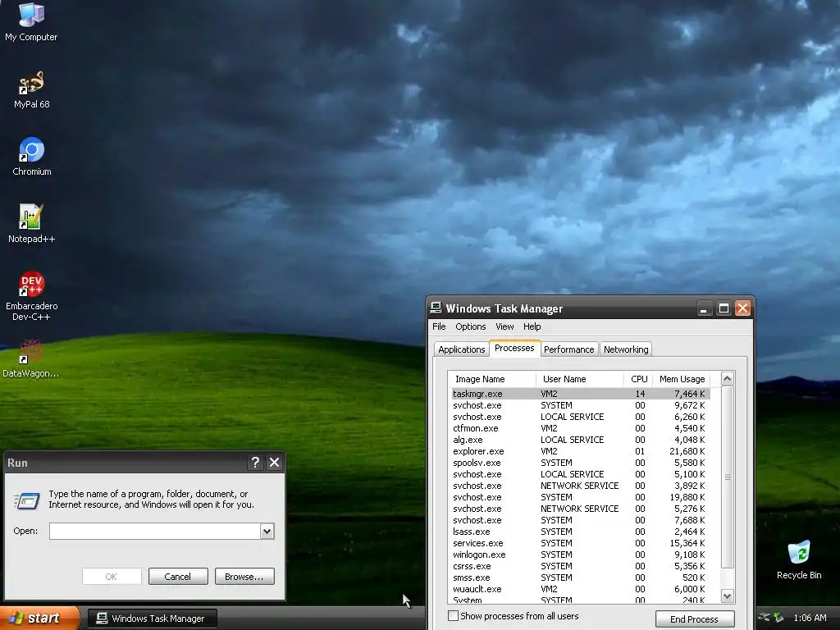Image resolution: width=840 pixels, height=630 pixels.
Task: Open the File menu in Task Manager
Action: click(439, 326)
